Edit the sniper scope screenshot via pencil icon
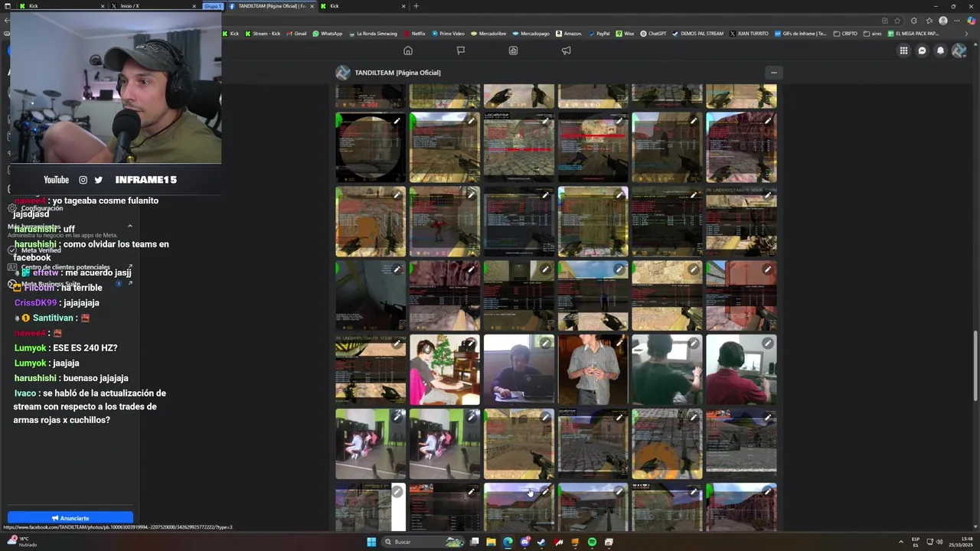980x551 pixels. pos(397,121)
